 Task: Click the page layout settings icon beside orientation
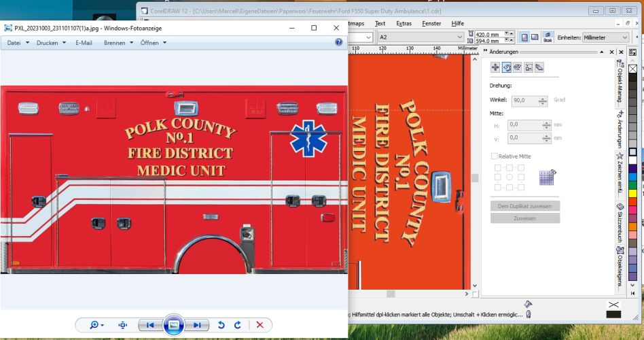click(x=548, y=37)
